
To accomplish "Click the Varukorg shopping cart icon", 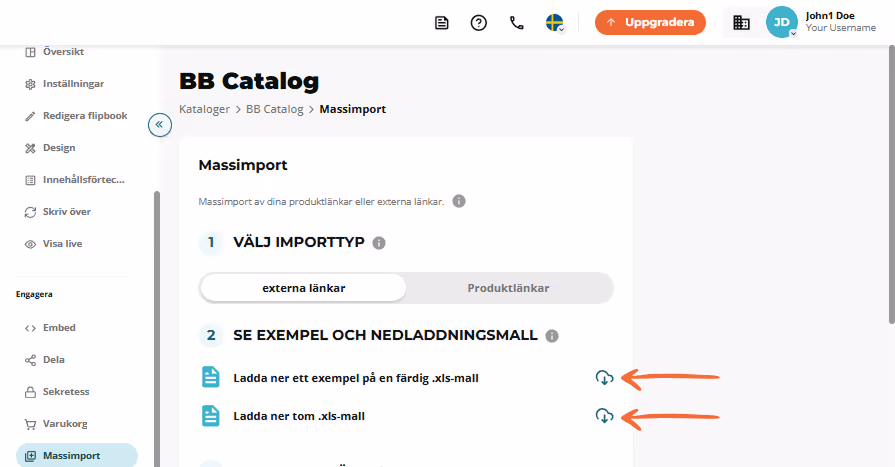I will click(30, 424).
